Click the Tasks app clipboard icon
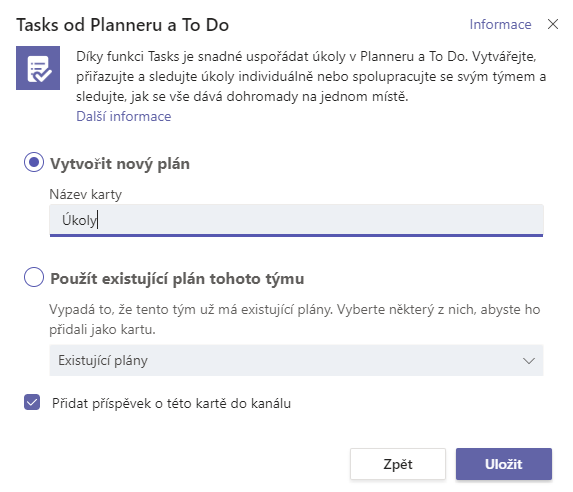 point(38,68)
